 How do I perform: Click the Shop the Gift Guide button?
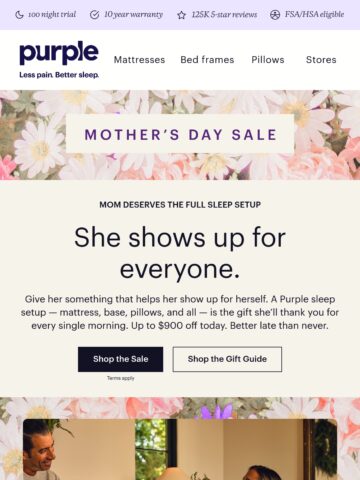(227, 359)
